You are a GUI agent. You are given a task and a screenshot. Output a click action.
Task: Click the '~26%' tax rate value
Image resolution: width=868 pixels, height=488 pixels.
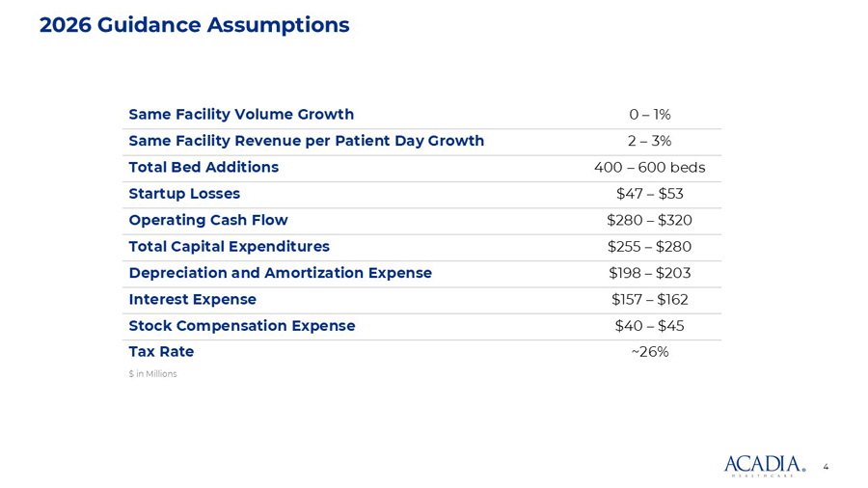(649, 352)
